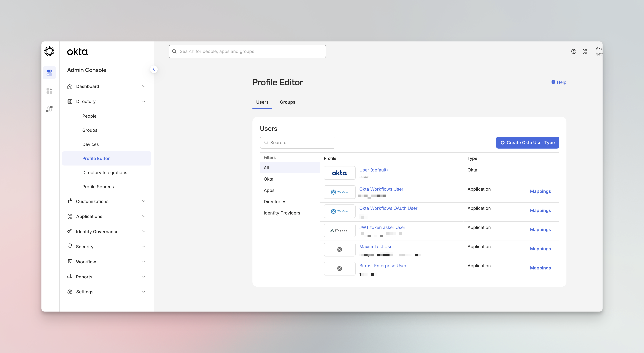Click the Security shield icon
The width and height of the screenshot is (644, 353).
[x=70, y=246]
